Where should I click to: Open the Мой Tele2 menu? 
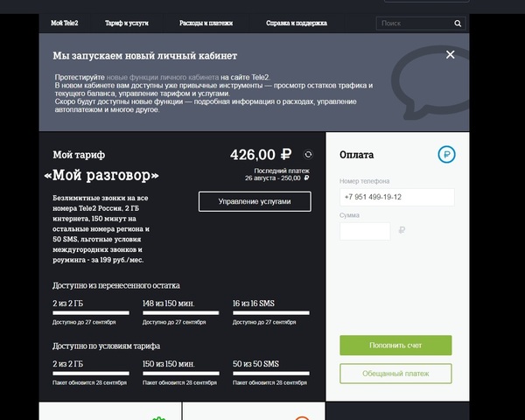pyautogui.click(x=64, y=23)
